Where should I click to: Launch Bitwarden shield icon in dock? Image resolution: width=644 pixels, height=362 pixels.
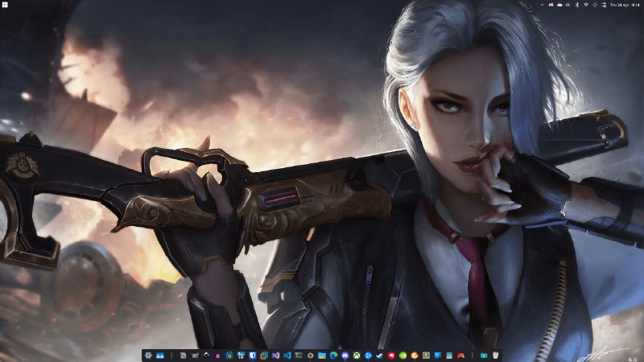[x=253, y=356]
